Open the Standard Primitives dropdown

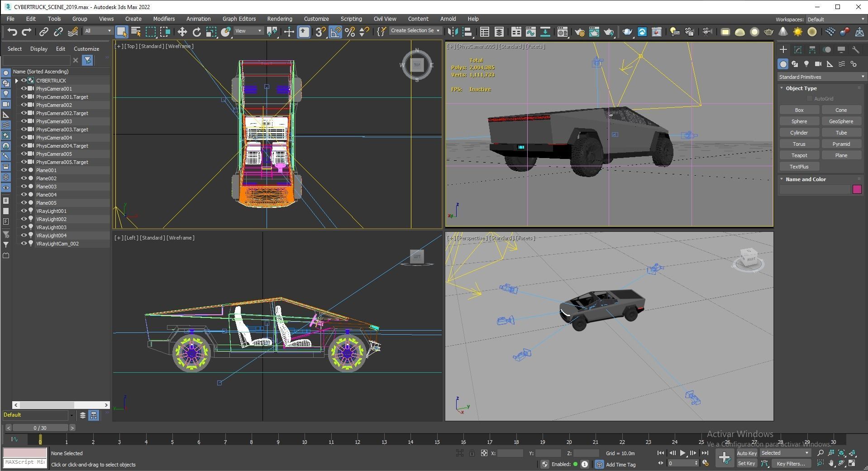click(821, 77)
